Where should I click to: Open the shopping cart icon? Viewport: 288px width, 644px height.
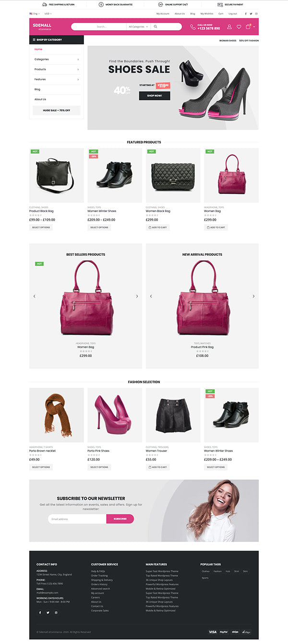point(248,27)
